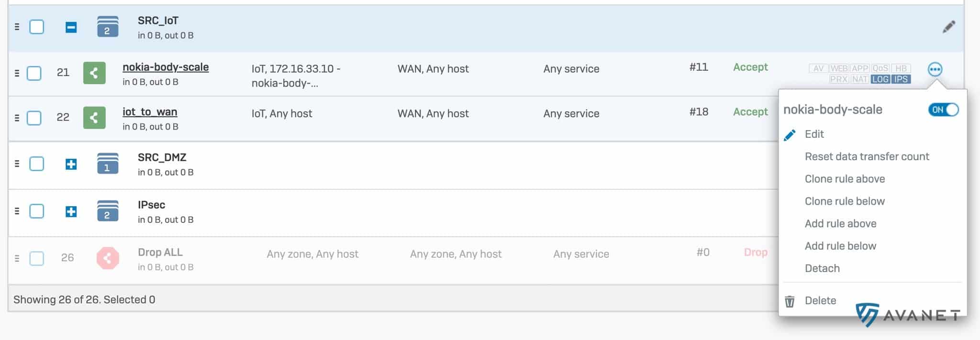
Task: Expand the IPsec rule group
Action: (x=71, y=211)
